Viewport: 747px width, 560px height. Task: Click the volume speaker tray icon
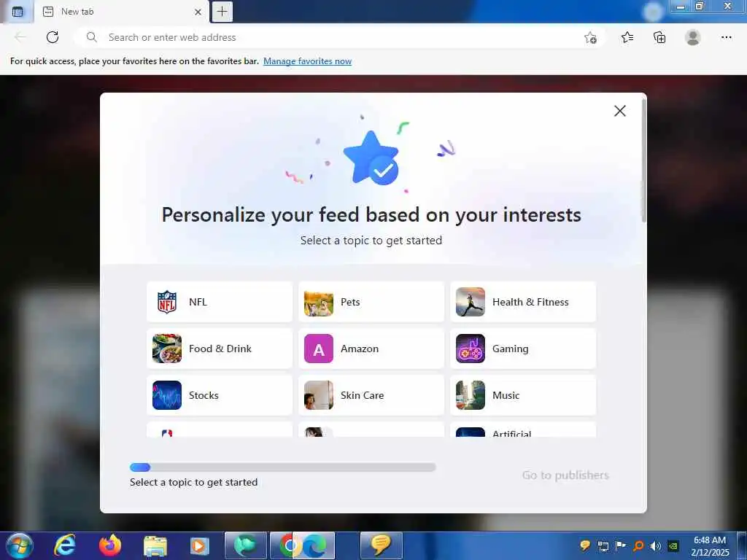[x=656, y=546]
